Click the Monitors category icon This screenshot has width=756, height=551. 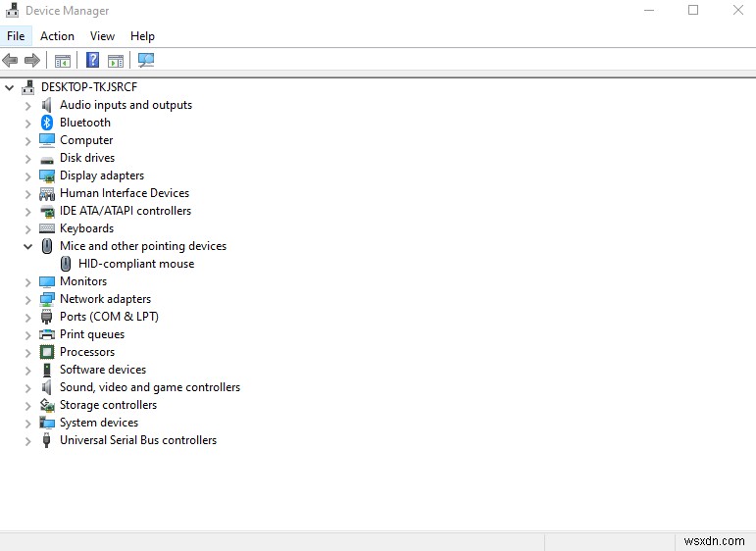[x=47, y=281]
